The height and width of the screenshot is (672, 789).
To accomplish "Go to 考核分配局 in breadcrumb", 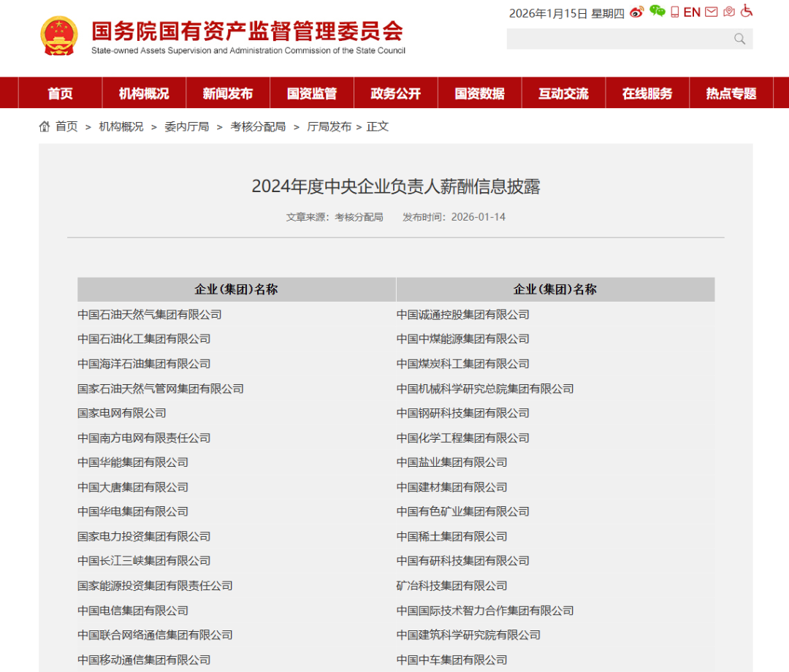I will click(258, 127).
